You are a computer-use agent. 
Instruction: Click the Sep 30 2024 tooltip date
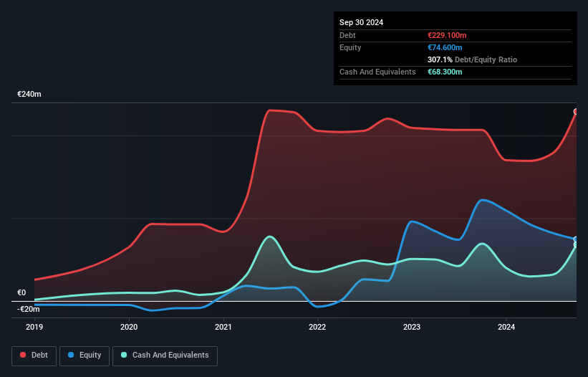(362, 22)
